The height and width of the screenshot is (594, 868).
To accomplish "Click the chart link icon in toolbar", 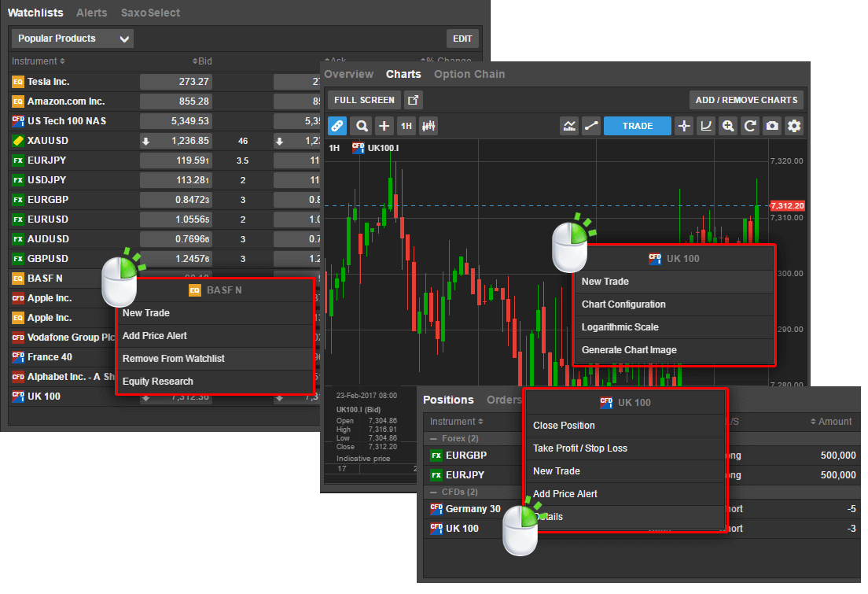I will coord(337,126).
